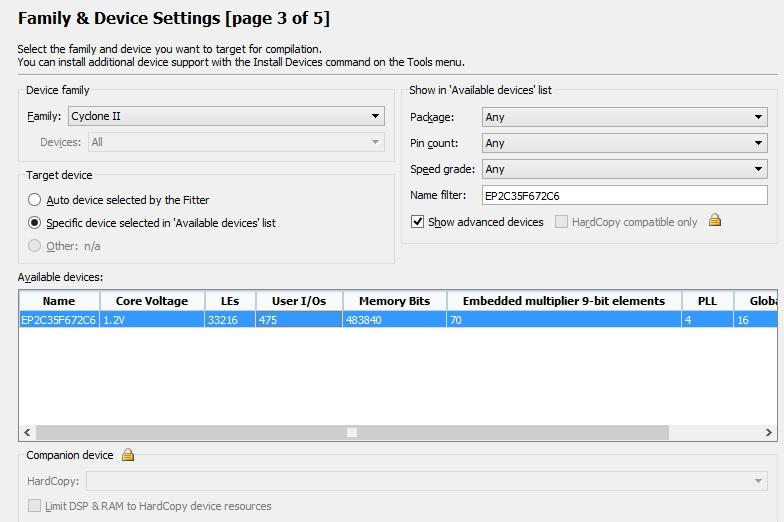784x522 pixels.
Task: Click the left scroll arrow of devices list
Action: click(x=28, y=432)
